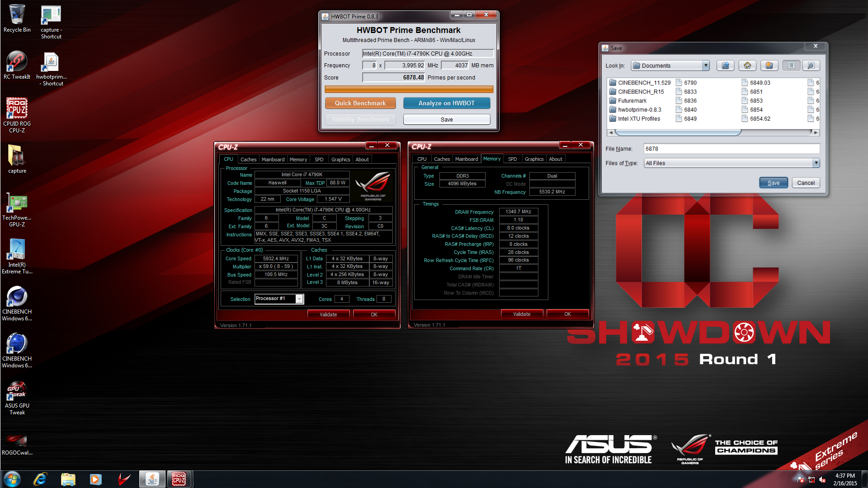Click OK in left CPU-Z window
The height and width of the screenshot is (488, 868).
click(374, 314)
